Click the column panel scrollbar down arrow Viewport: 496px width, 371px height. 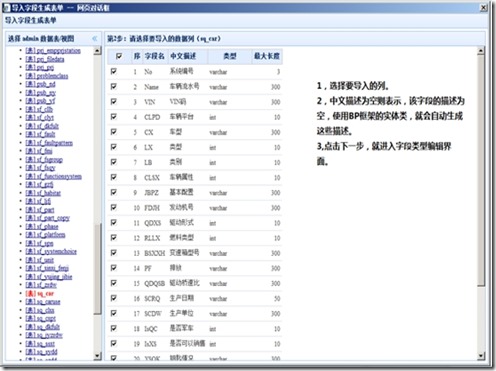pyautogui.click(x=481, y=356)
